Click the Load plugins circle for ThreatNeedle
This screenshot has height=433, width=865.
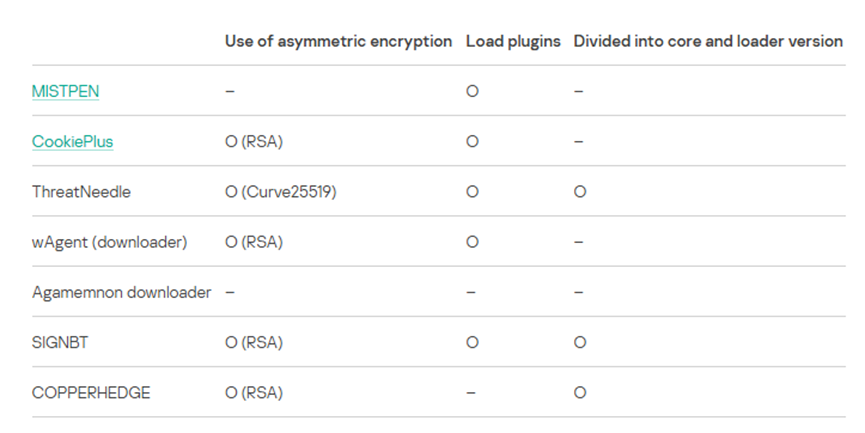click(x=472, y=191)
